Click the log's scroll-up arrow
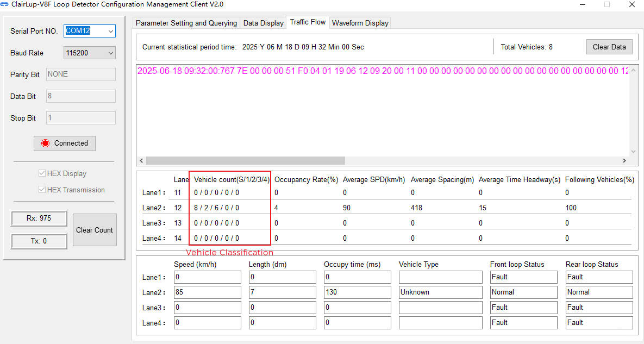This screenshot has height=344, width=644. pyautogui.click(x=634, y=69)
